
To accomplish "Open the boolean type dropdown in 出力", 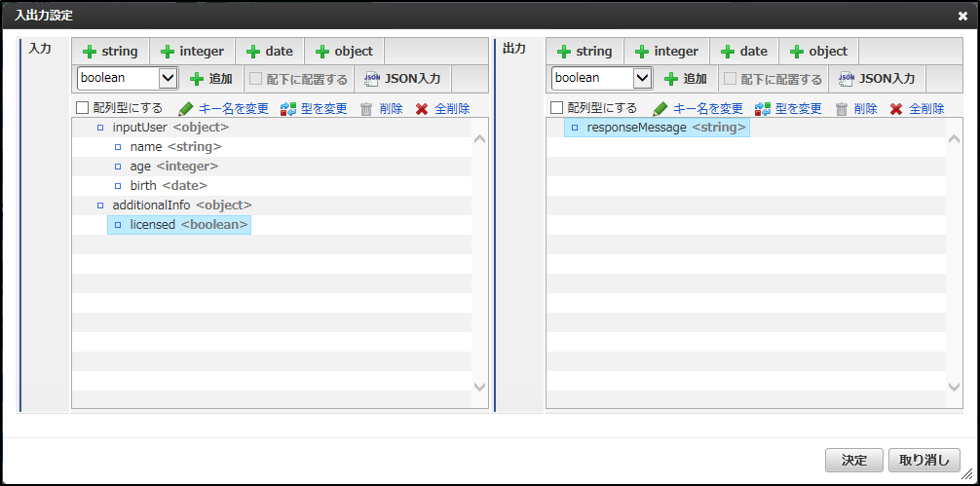I will point(602,78).
